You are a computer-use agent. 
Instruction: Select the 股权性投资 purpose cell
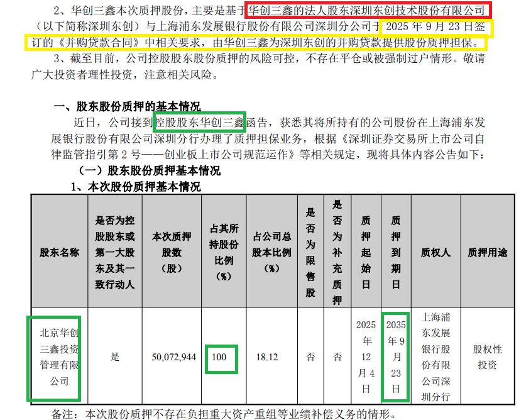pos(487,355)
